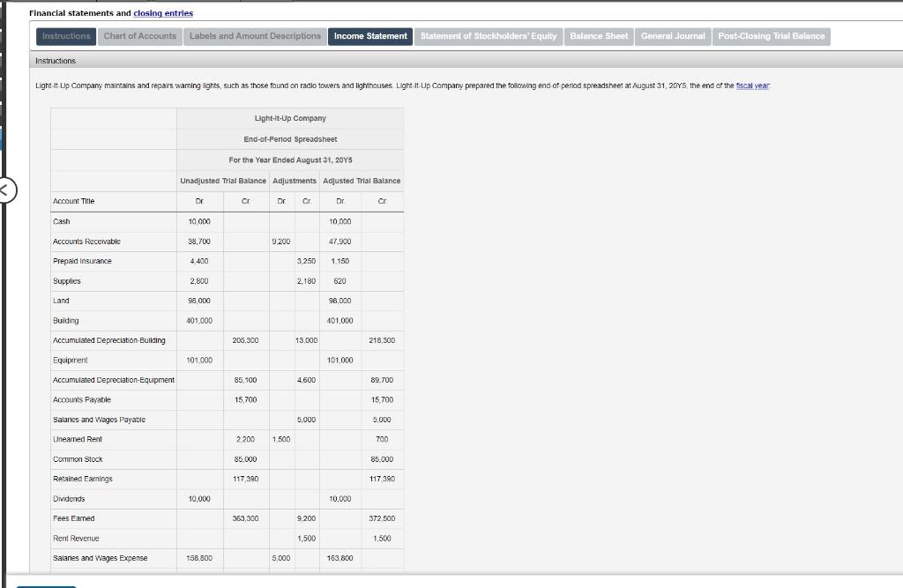The image size is (903, 588).
Task: Select the Unearned Rent row label
Action: click(78, 439)
